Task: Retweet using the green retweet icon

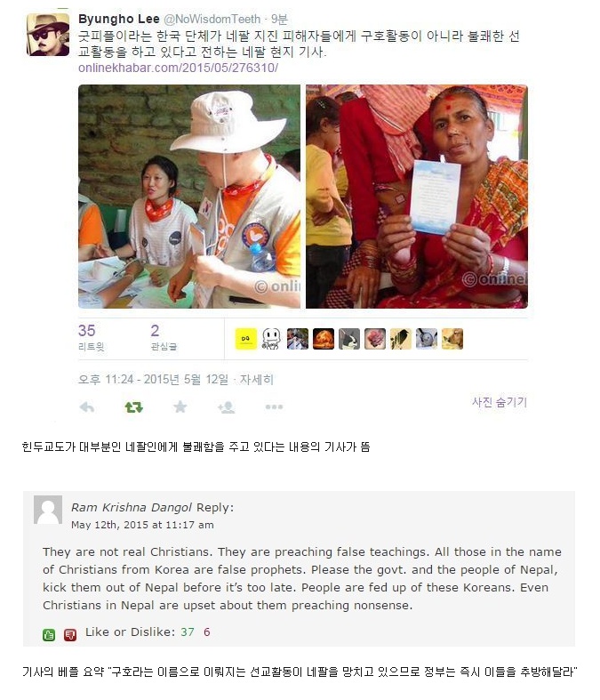Action: click(134, 406)
